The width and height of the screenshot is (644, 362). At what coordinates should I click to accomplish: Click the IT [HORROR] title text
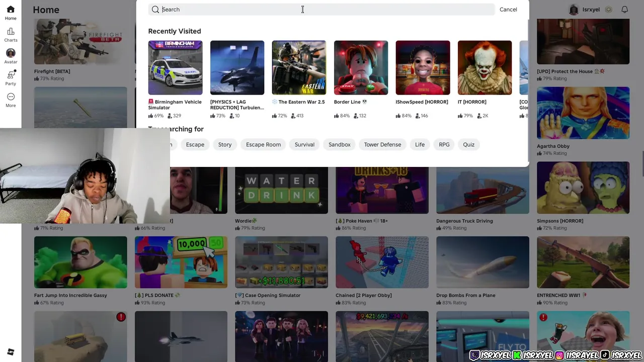[472, 102]
